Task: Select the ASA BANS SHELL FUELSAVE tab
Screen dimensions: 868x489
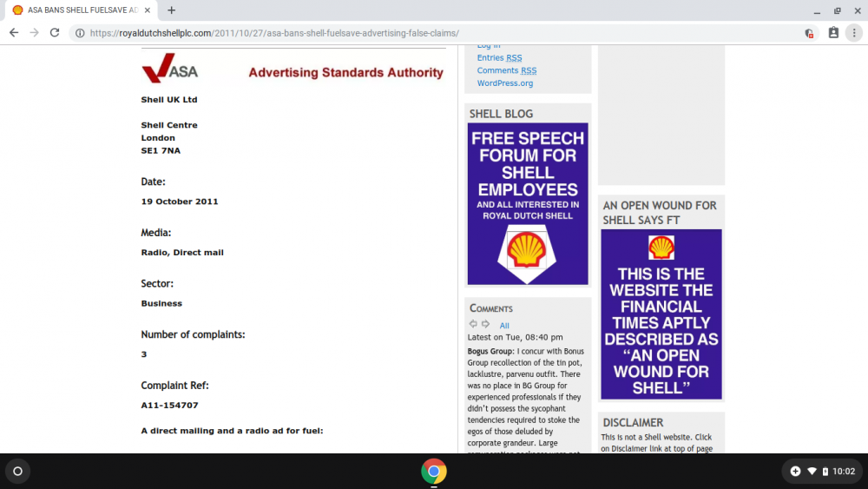Action: click(x=82, y=10)
